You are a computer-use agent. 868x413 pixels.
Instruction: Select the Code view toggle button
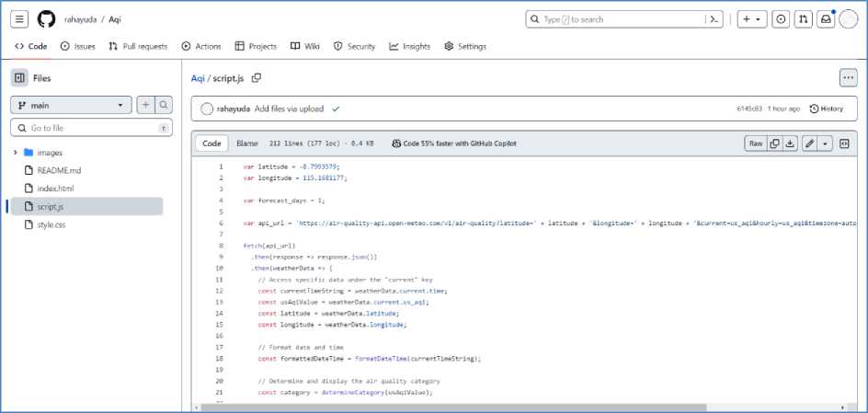(x=211, y=143)
